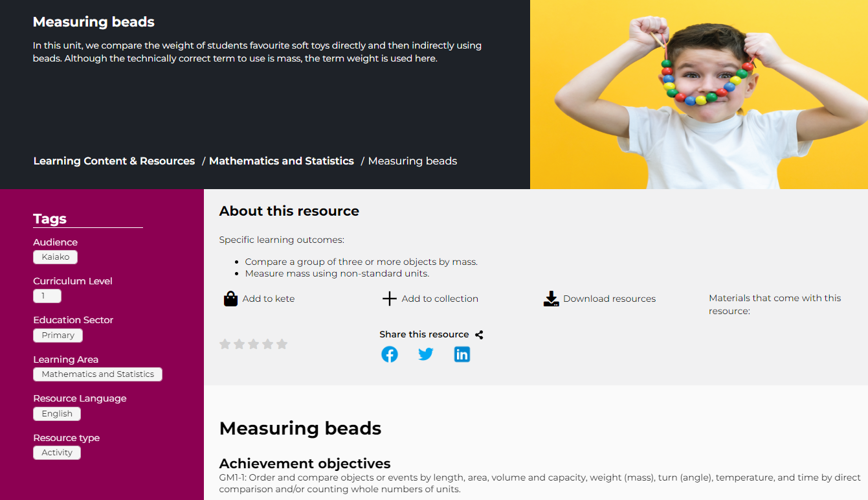Click the boy with beads header image
The height and width of the screenshot is (500, 868).
[698, 95]
